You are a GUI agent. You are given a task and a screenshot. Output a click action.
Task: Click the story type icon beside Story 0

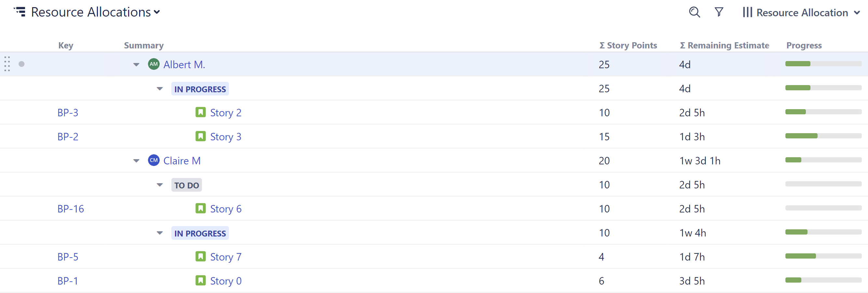200,281
